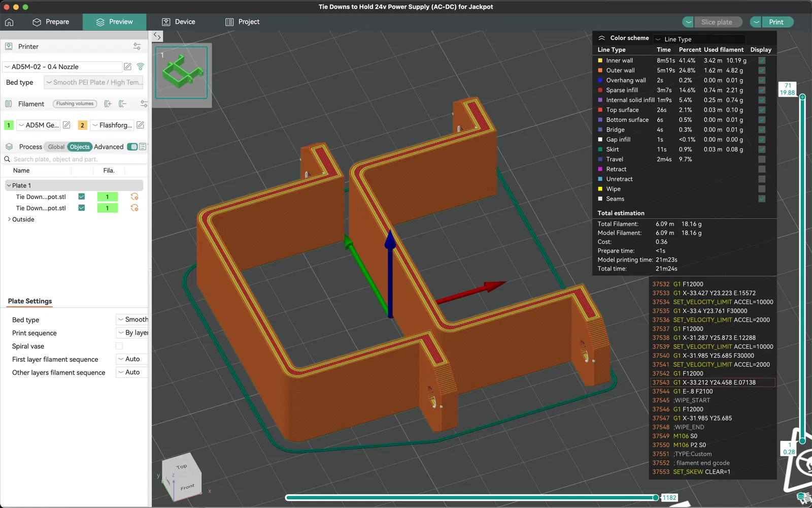The height and width of the screenshot is (508, 812).
Task: Click the Plate Settings tab header
Action: point(30,301)
